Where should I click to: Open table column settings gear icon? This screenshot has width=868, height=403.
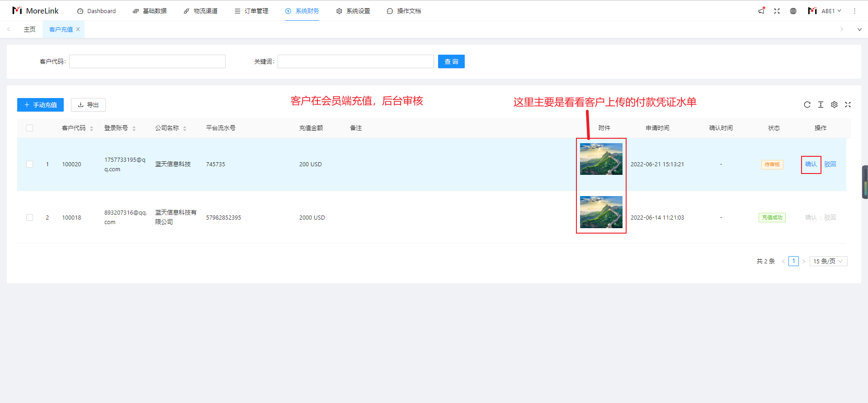834,105
